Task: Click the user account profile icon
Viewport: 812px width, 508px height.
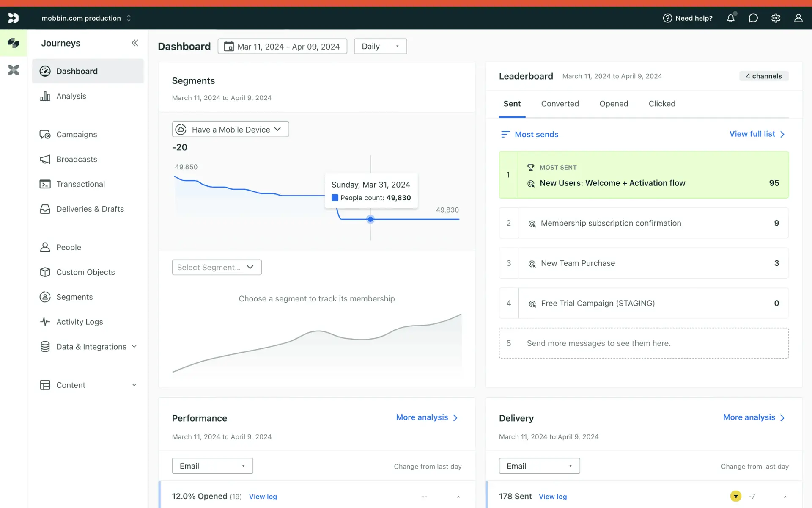Action: (x=798, y=18)
